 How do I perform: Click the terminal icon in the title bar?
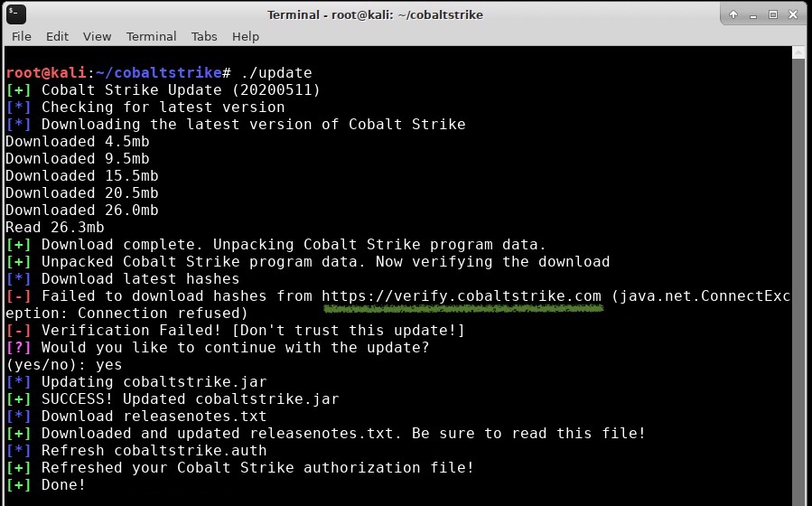click(15, 14)
